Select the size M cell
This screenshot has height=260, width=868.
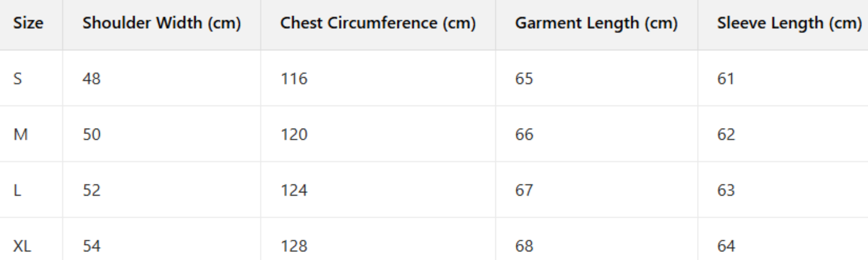pos(20,135)
